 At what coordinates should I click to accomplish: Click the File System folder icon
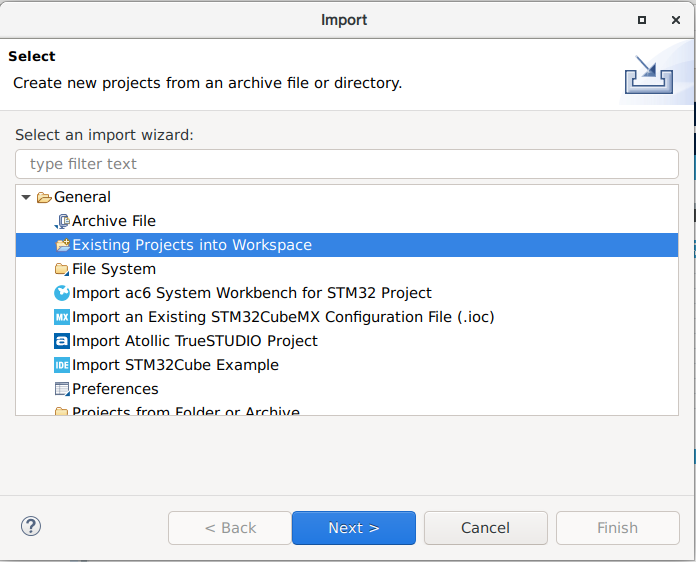tap(62, 269)
